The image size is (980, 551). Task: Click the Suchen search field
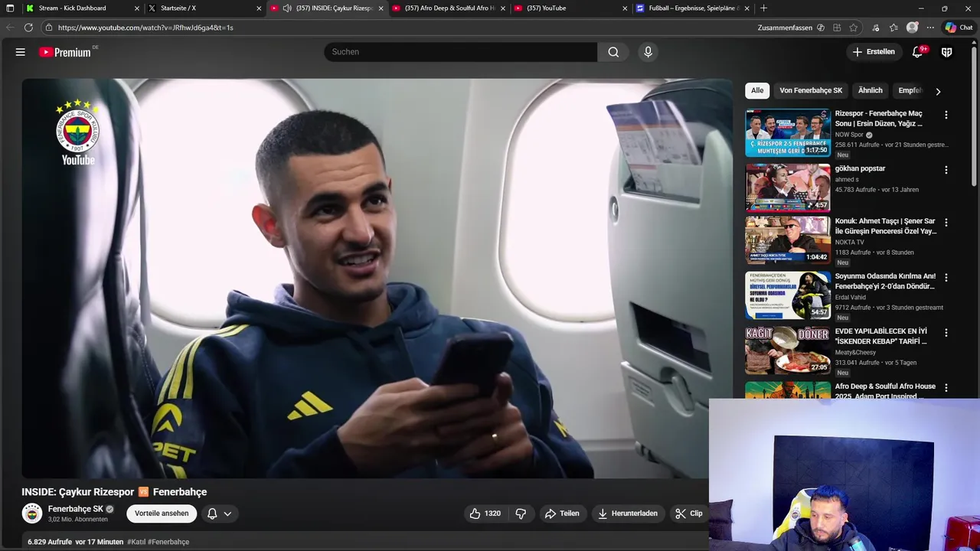pos(460,52)
